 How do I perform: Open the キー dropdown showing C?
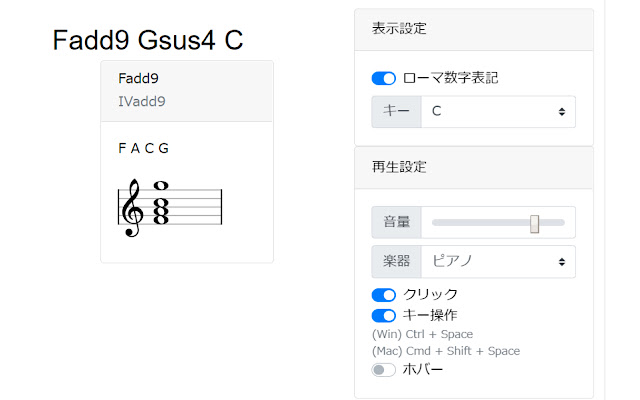(498, 112)
